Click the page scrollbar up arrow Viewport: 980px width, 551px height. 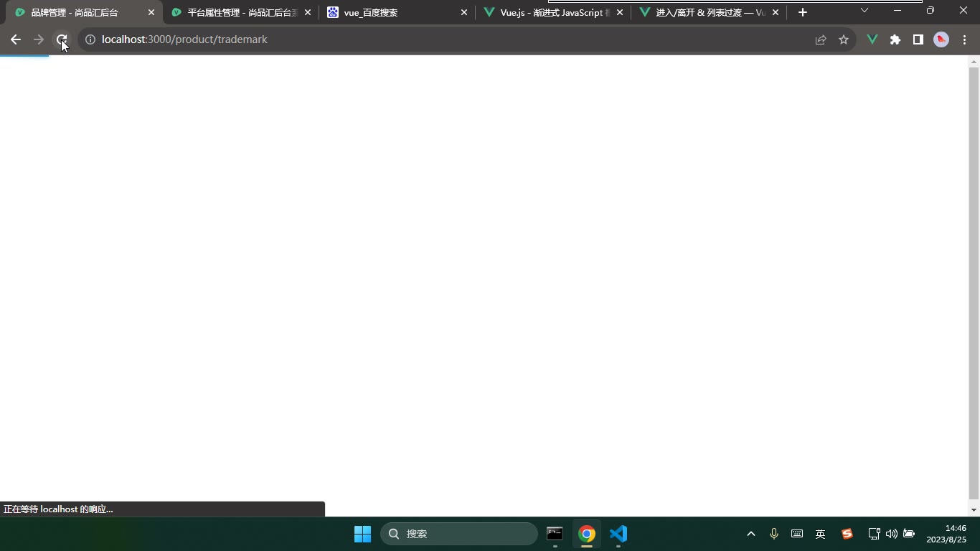point(974,61)
